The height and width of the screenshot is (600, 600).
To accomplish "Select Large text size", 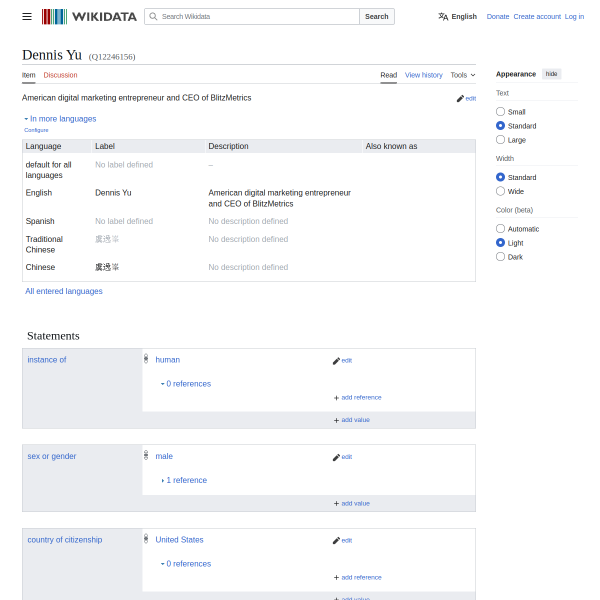I will pos(500,140).
